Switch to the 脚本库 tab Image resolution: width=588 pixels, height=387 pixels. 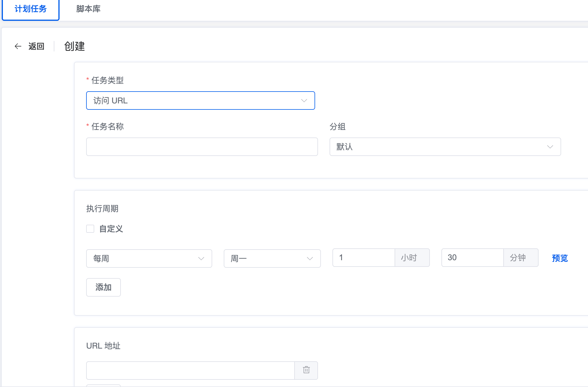pyautogui.click(x=88, y=9)
